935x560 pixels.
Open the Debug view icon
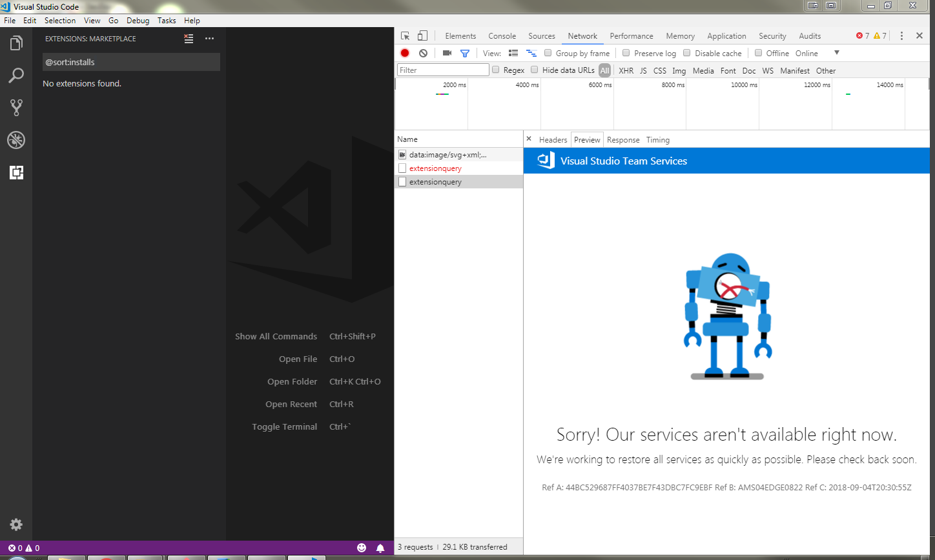click(16, 140)
